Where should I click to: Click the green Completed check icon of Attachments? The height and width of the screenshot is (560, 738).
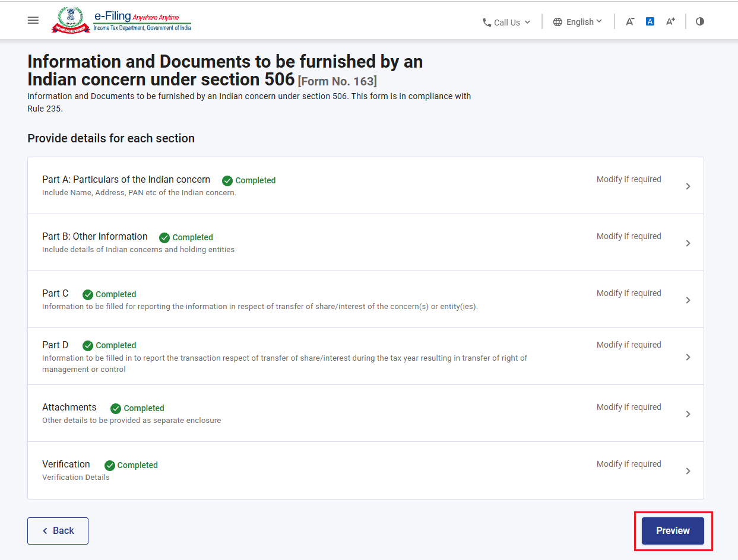(x=116, y=408)
